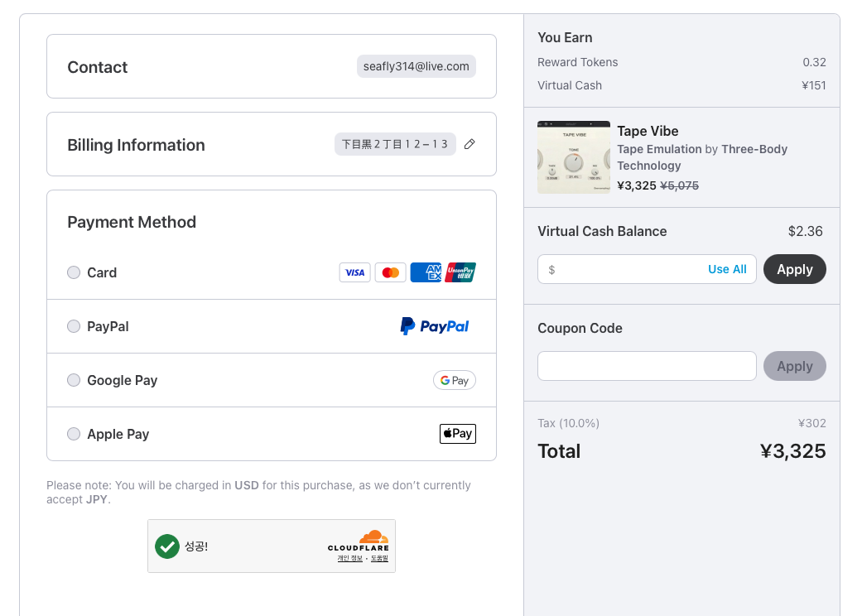Click the grey coupon Apply button
This screenshot has height=616, width=862.
pos(794,366)
